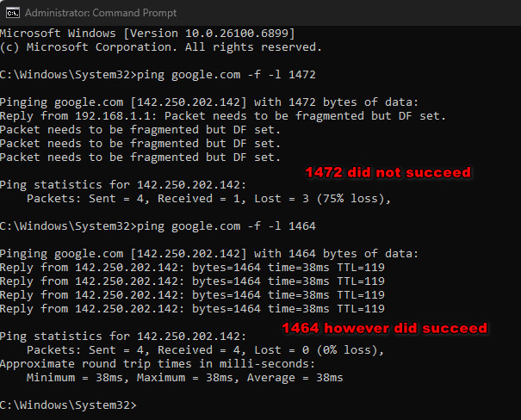The width and height of the screenshot is (521, 420).
Task: Click the last "bytes=1464 time=38ms" reply line
Action: tap(192, 309)
